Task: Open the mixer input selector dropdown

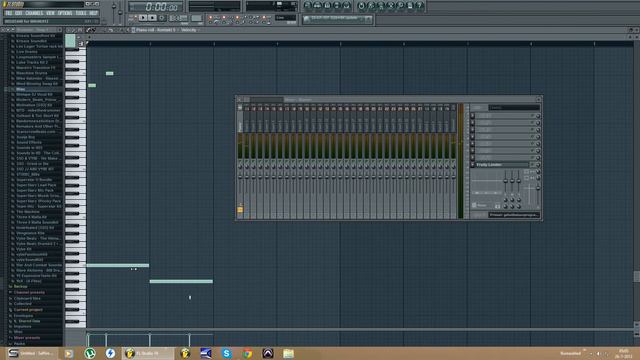Action: pos(514,107)
